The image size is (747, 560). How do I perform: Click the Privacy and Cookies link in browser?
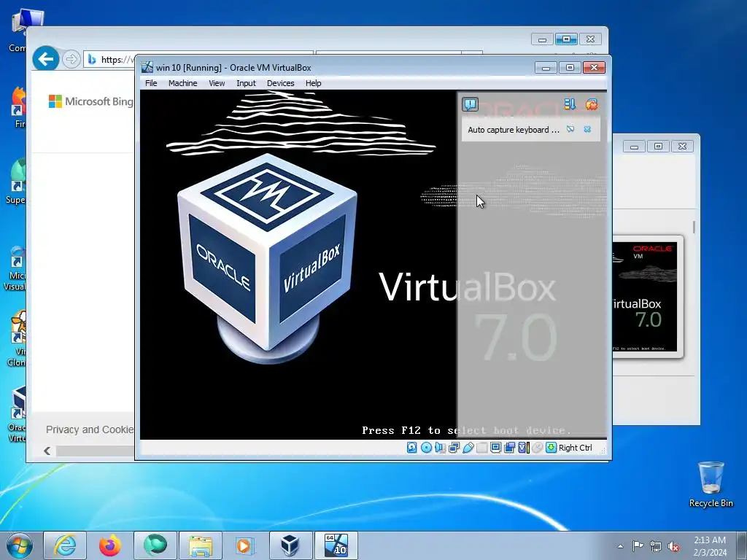tap(90, 429)
